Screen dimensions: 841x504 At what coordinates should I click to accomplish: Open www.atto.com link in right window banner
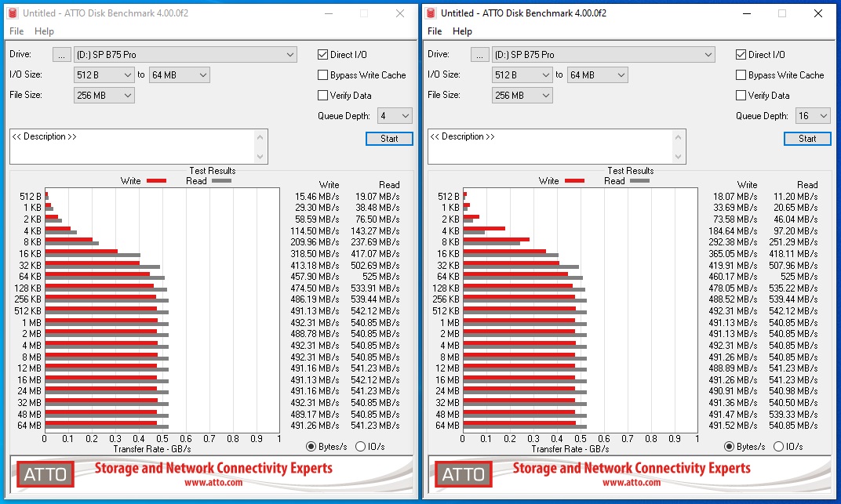point(632,483)
